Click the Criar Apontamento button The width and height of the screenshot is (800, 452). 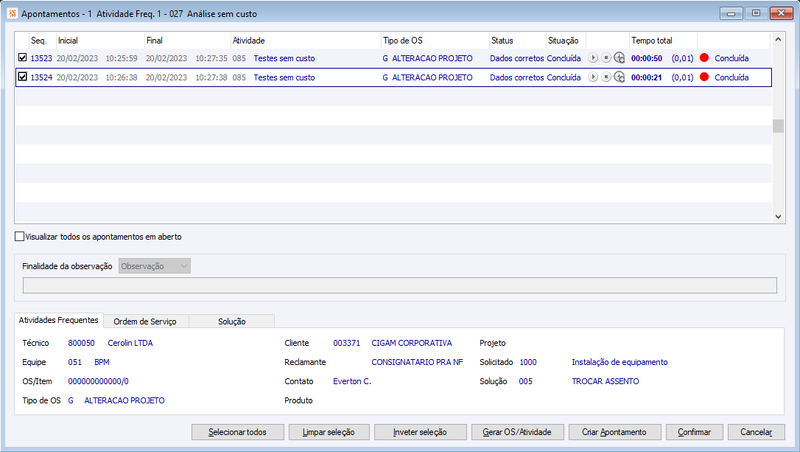click(614, 432)
